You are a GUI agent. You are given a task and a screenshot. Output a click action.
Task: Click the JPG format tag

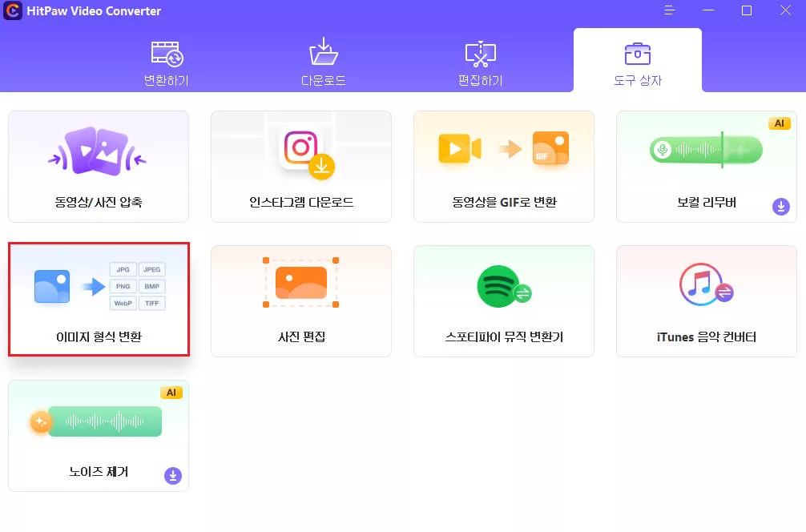pyautogui.click(x=123, y=269)
